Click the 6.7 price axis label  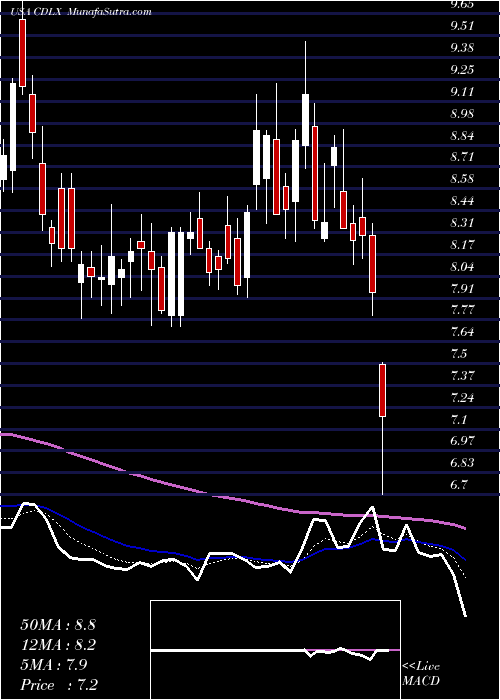coord(460,485)
